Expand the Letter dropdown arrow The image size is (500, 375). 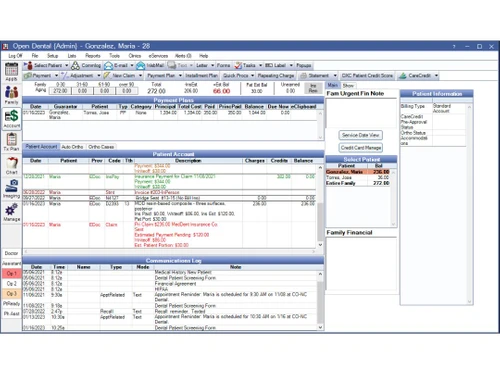point(212,65)
